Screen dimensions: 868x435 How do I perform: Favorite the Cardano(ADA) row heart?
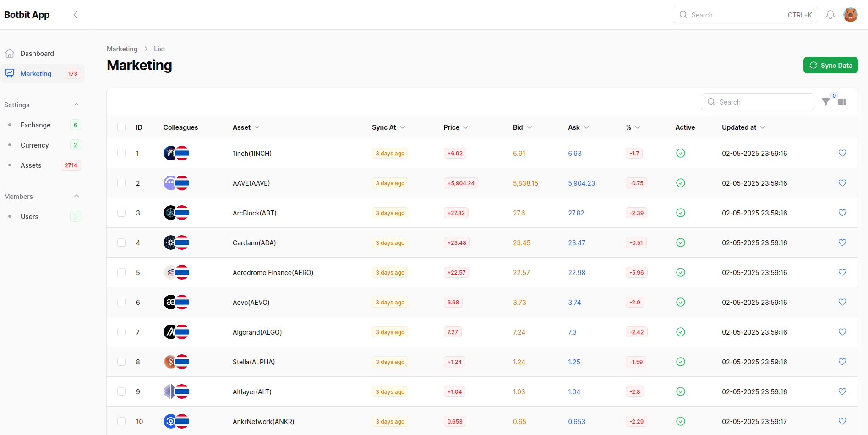tap(842, 242)
